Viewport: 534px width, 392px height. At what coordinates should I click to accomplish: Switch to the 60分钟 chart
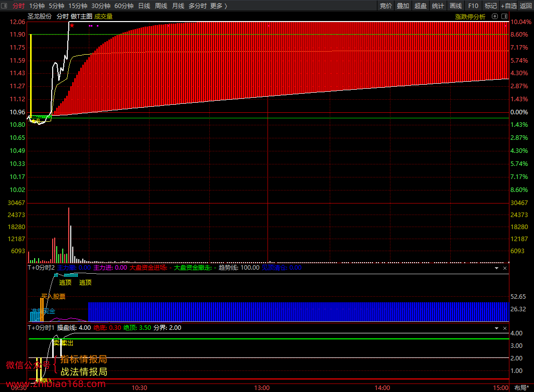[124, 6]
